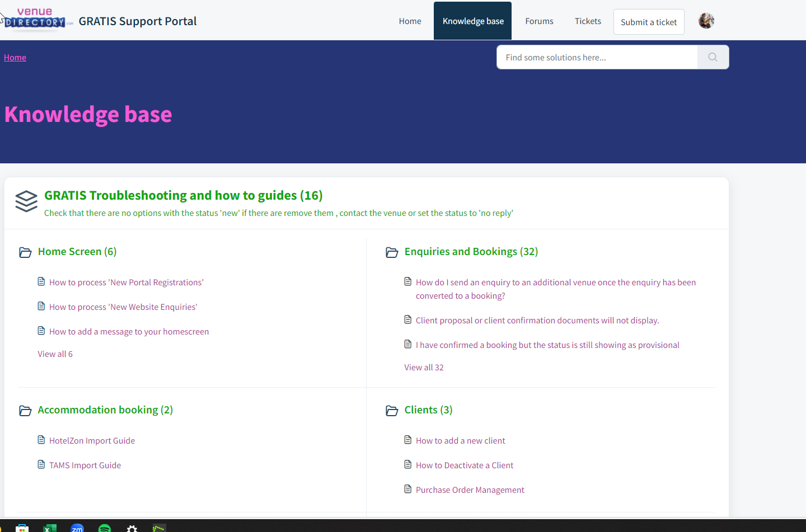Open 'How to process New Website Enquiries' article

123,307
